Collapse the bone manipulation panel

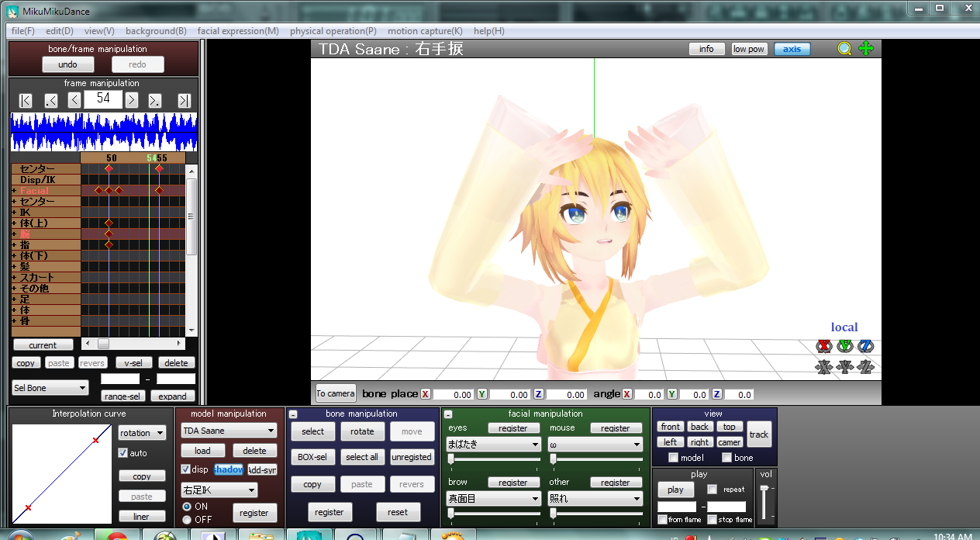[293, 414]
